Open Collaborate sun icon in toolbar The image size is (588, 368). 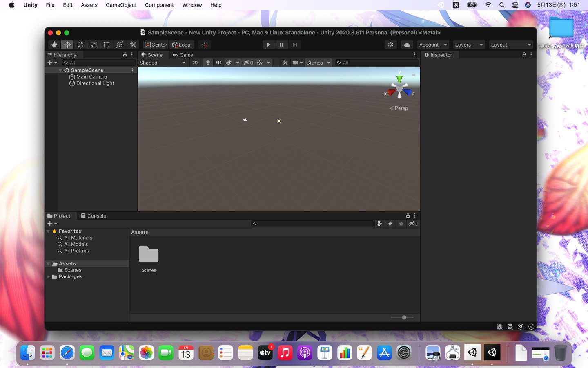391,45
